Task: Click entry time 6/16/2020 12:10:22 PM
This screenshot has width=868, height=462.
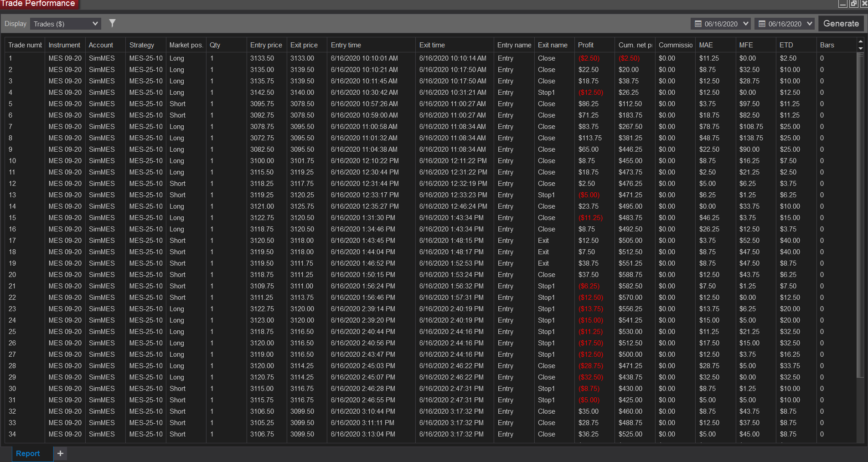Action: coord(365,161)
